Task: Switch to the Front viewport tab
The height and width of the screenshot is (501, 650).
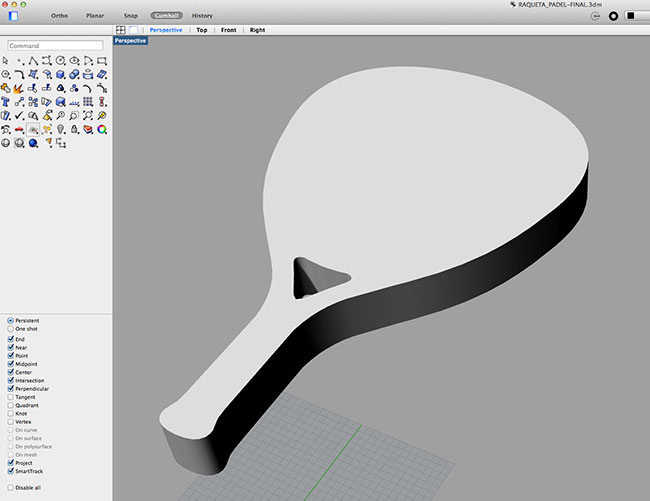Action: tap(229, 30)
